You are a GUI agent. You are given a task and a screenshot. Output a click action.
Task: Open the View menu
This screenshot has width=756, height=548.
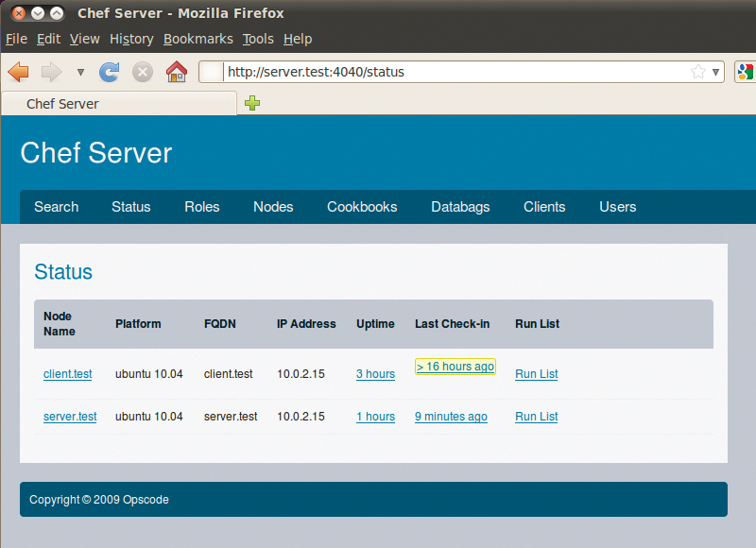tap(85, 39)
